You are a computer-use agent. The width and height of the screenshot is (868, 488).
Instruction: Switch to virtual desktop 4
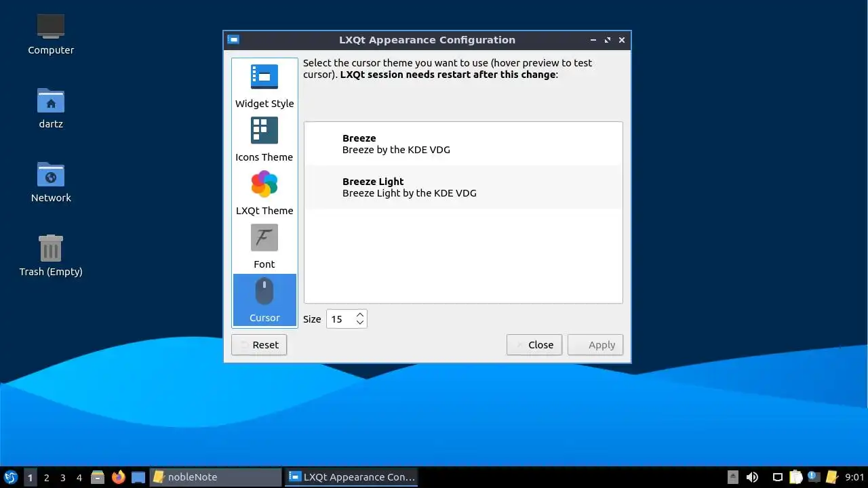click(x=79, y=477)
